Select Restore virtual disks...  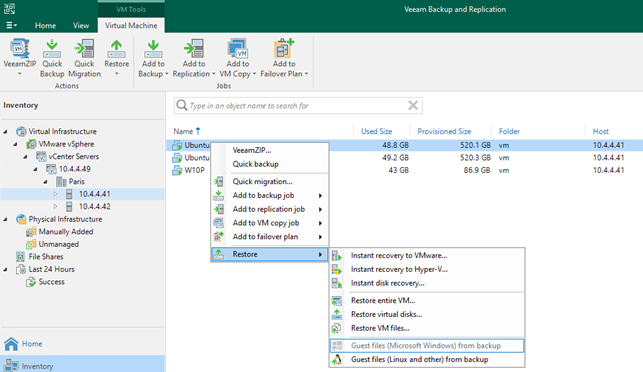(427, 314)
